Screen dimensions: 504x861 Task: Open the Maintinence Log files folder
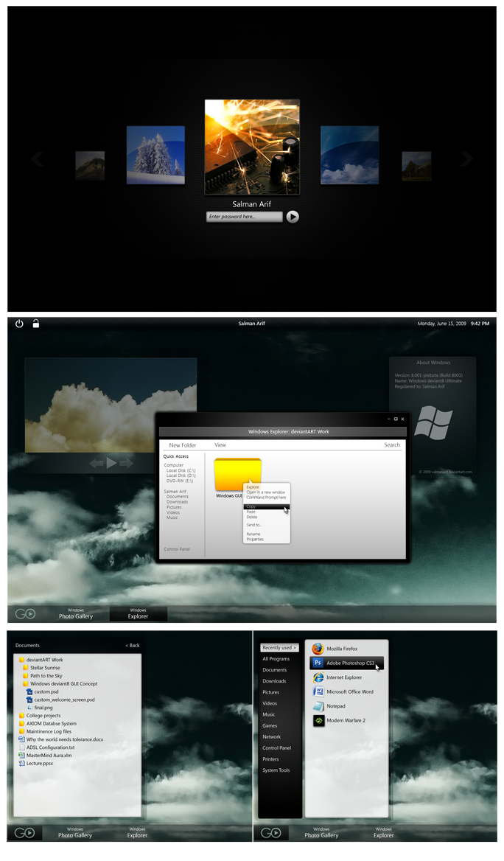[x=45, y=731]
